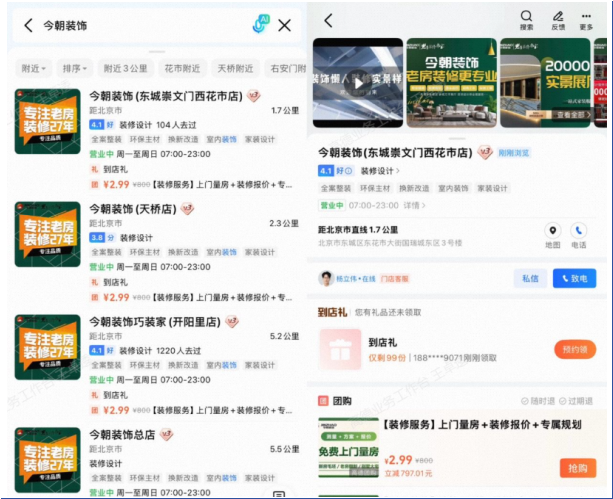Tap the AI voice search icon
Image resolution: width=613 pixels, height=499 pixels.
point(262,25)
